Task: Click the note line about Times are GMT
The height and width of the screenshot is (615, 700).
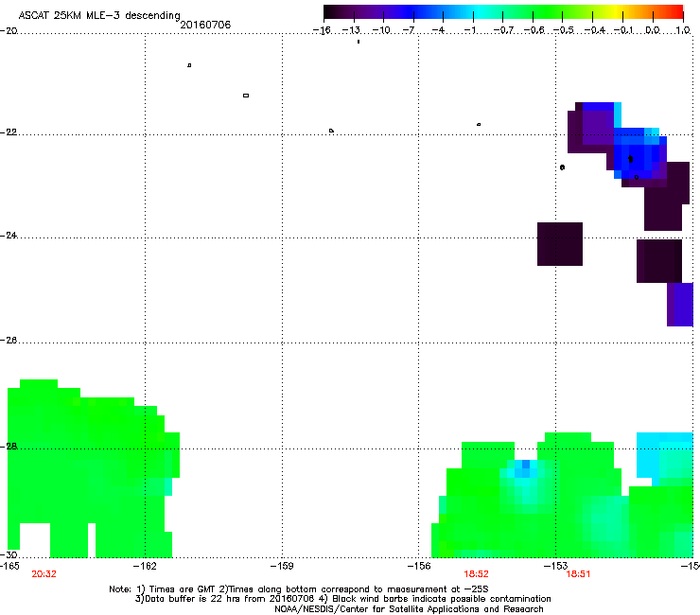Action: click(x=299, y=589)
